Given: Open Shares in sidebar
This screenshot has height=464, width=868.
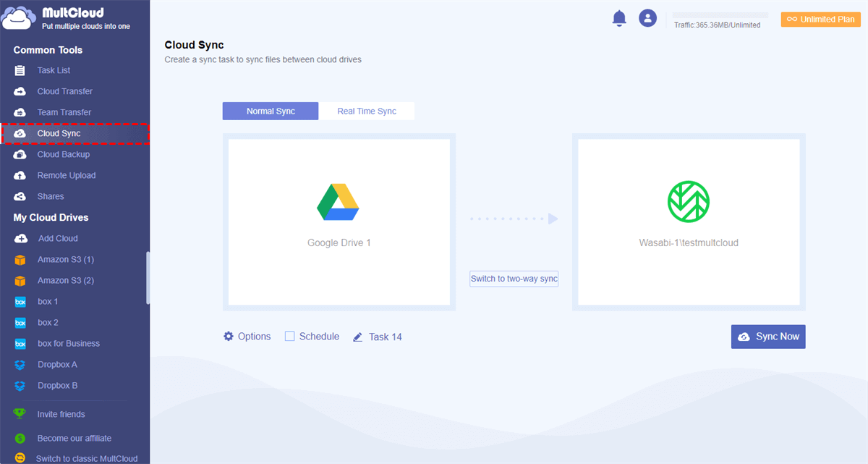Looking at the screenshot, I should 51,196.
